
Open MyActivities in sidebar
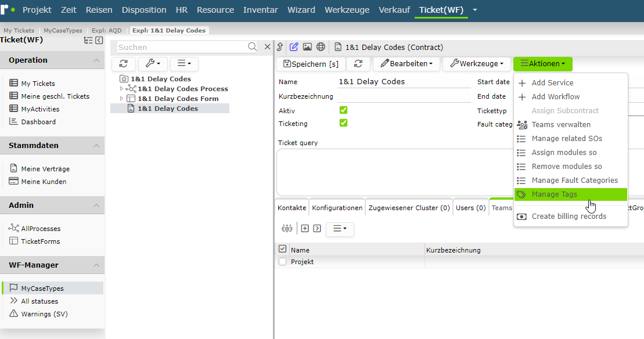pos(40,109)
